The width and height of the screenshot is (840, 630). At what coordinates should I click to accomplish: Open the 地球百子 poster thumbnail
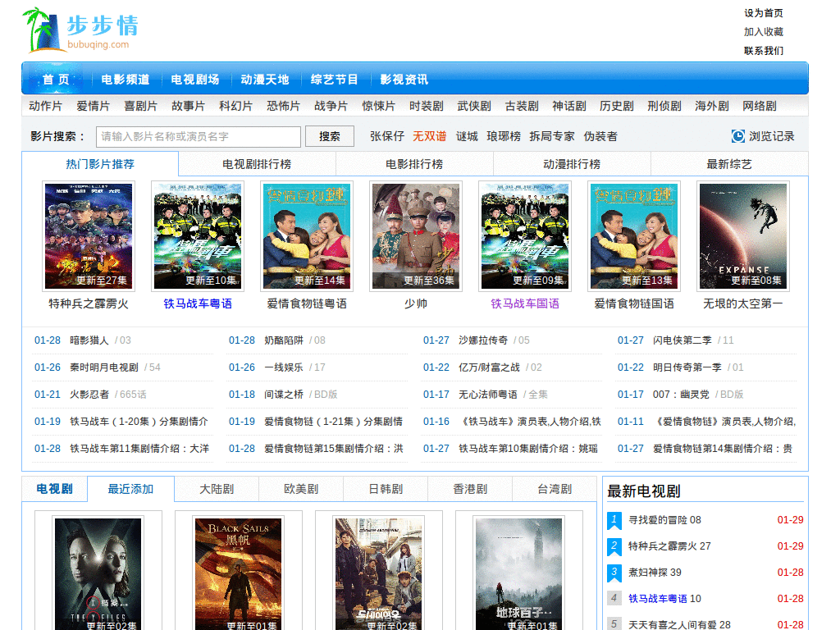(519, 573)
